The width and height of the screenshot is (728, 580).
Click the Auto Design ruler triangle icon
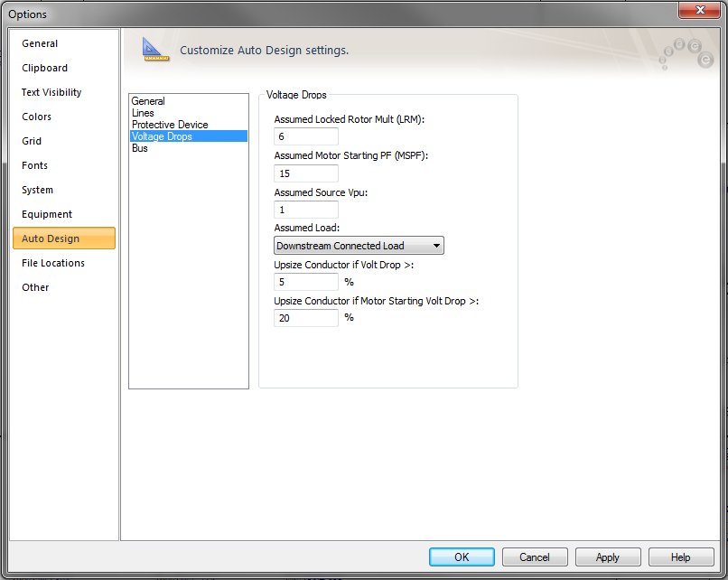[x=155, y=50]
